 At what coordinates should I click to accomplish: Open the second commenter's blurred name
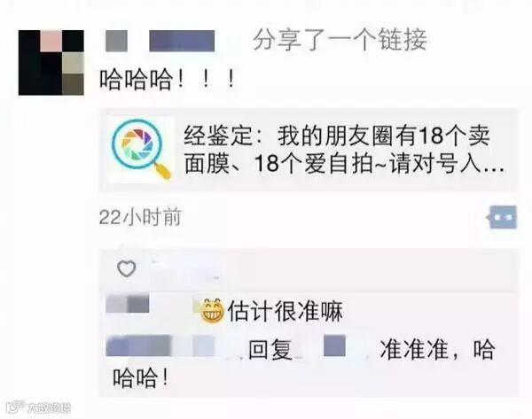tap(160, 345)
